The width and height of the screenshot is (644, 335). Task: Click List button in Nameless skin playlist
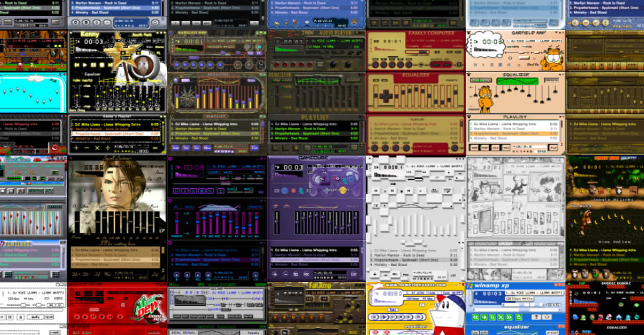click(254, 148)
